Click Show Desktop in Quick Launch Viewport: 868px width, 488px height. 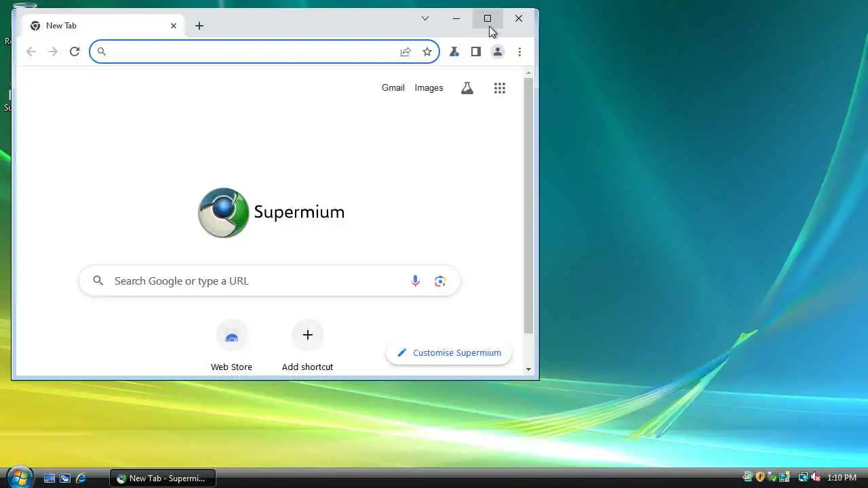(50, 478)
